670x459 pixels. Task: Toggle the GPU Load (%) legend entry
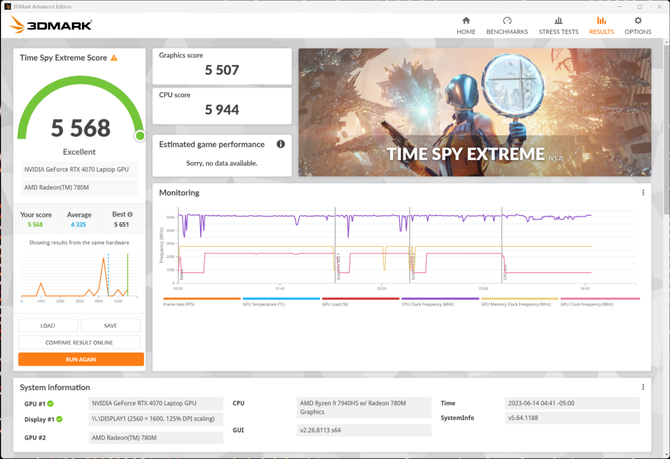361,302
